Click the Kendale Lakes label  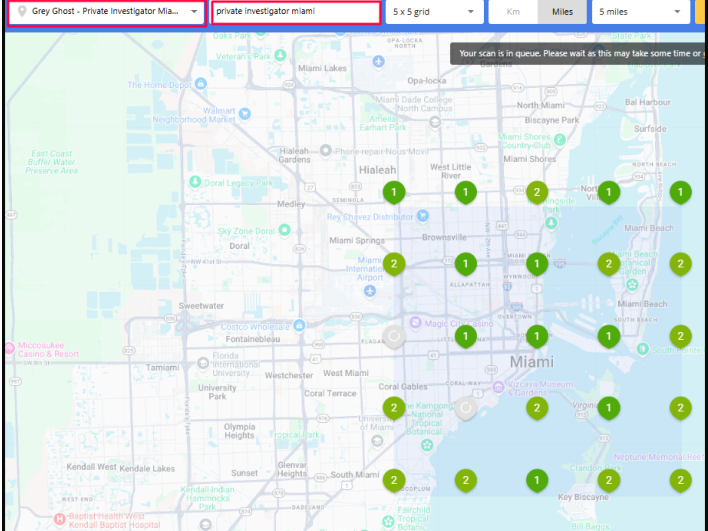pos(147,469)
